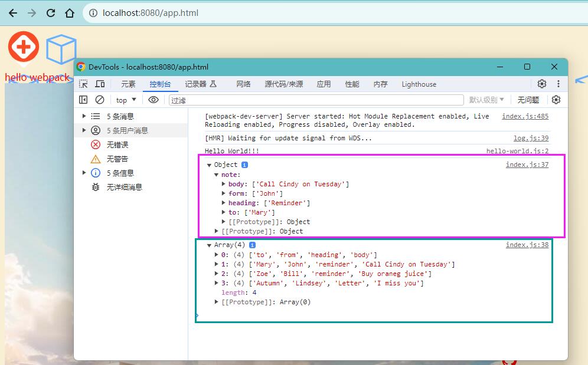Open the 内存 tab
Image resolution: width=588 pixels, height=365 pixels.
pos(381,84)
